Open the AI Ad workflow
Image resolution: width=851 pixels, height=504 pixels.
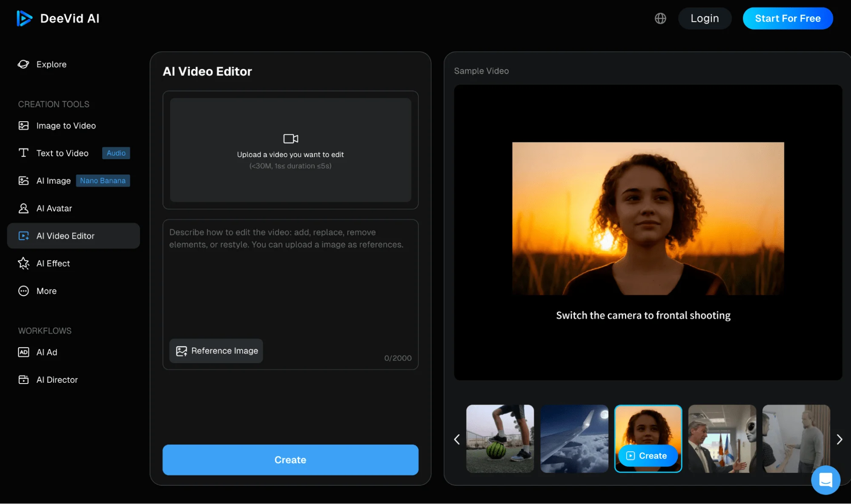(46, 352)
